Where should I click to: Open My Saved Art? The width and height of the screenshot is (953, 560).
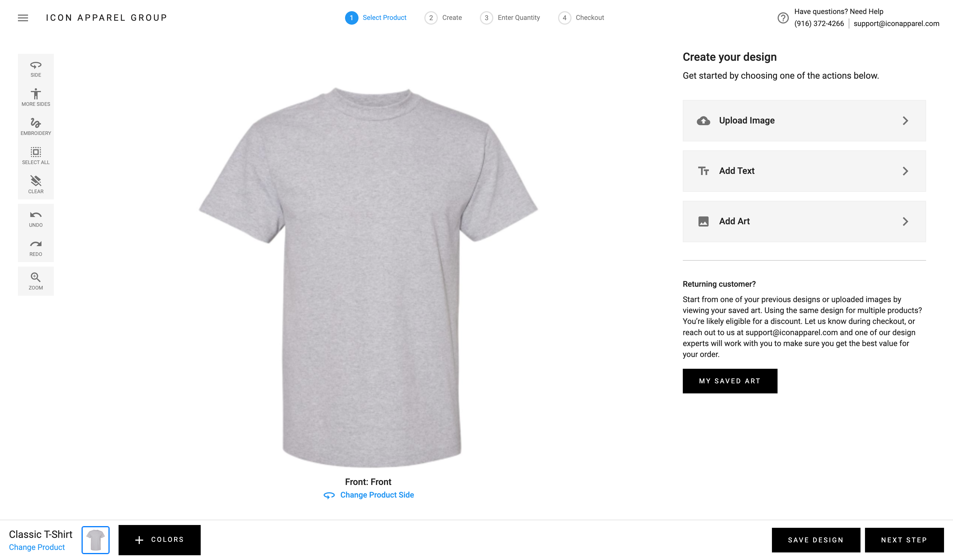(x=730, y=381)
